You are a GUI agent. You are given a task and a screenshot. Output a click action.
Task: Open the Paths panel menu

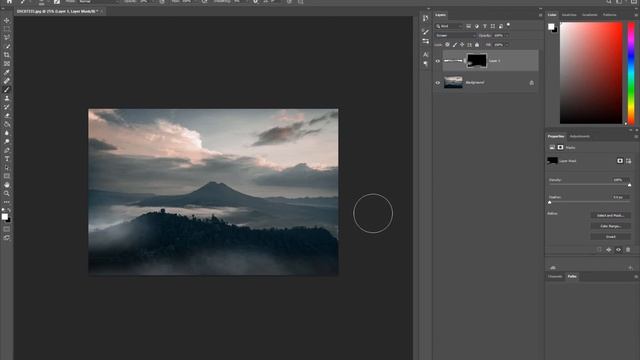pyautogui.click(x=636, y=277)
